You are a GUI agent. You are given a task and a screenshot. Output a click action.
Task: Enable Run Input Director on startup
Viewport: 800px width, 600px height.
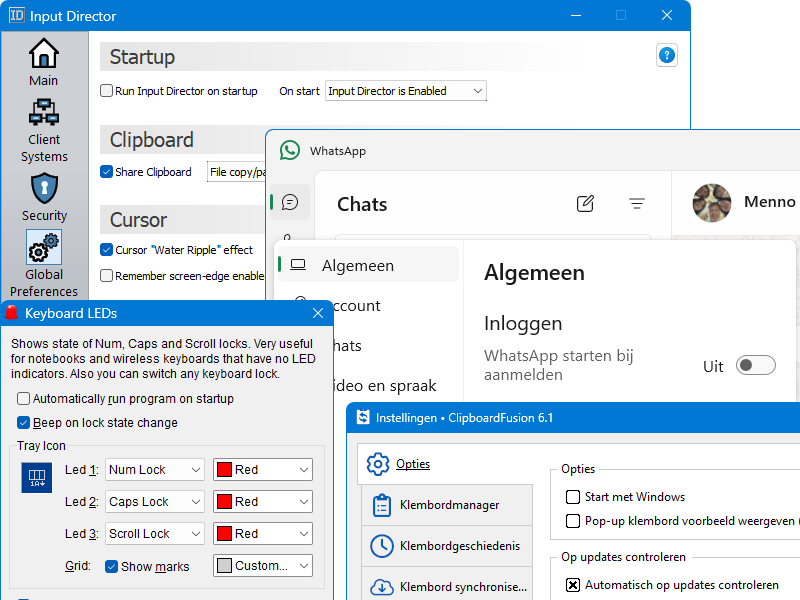coord(106,91)
